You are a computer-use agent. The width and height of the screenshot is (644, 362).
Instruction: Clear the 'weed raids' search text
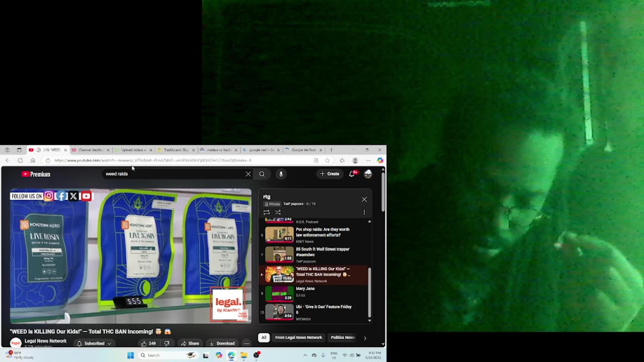click(x=248, y=174)
